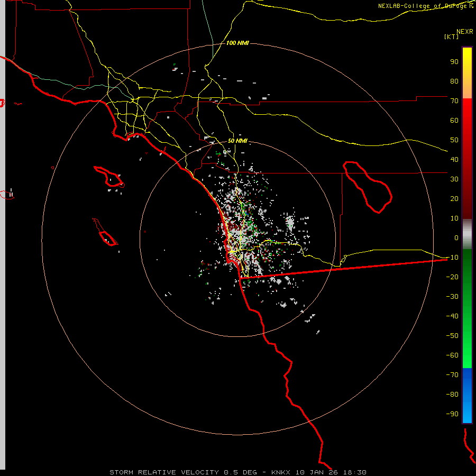The width and height of the screenshot is (476, 476).
Task: Click the -20 value on the velocity scale
Action: tap(452, 277)
